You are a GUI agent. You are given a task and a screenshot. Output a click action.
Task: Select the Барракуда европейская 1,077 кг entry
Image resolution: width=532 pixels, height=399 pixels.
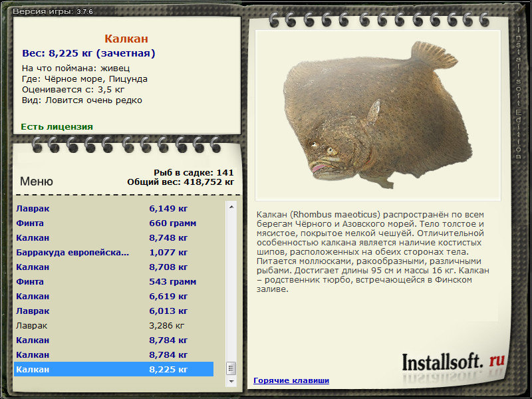coord(114,252)
